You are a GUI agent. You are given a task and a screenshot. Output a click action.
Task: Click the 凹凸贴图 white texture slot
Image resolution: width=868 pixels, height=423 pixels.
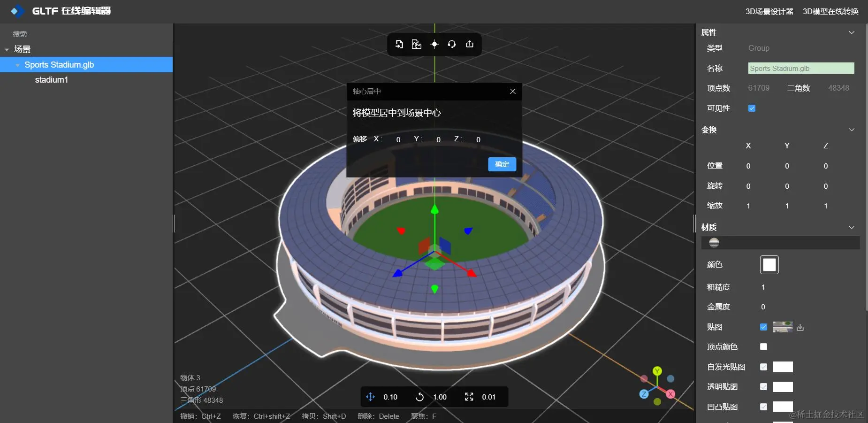click(x=783, y=407)
